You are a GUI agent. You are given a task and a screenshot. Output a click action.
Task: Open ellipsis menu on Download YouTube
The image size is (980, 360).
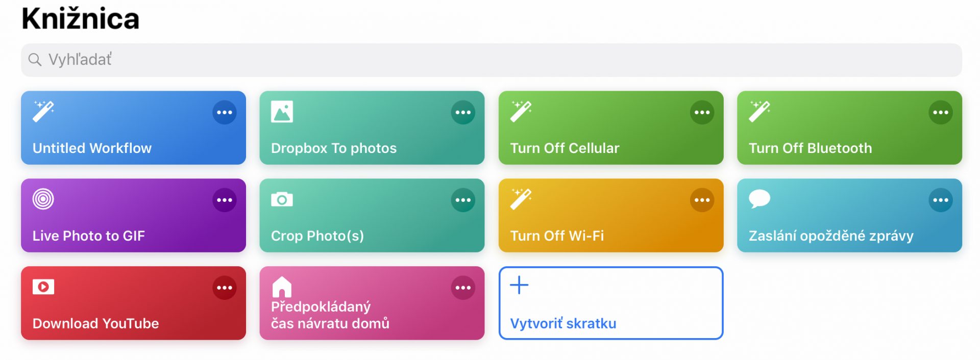pyautogui.click(x=225, y=288)
